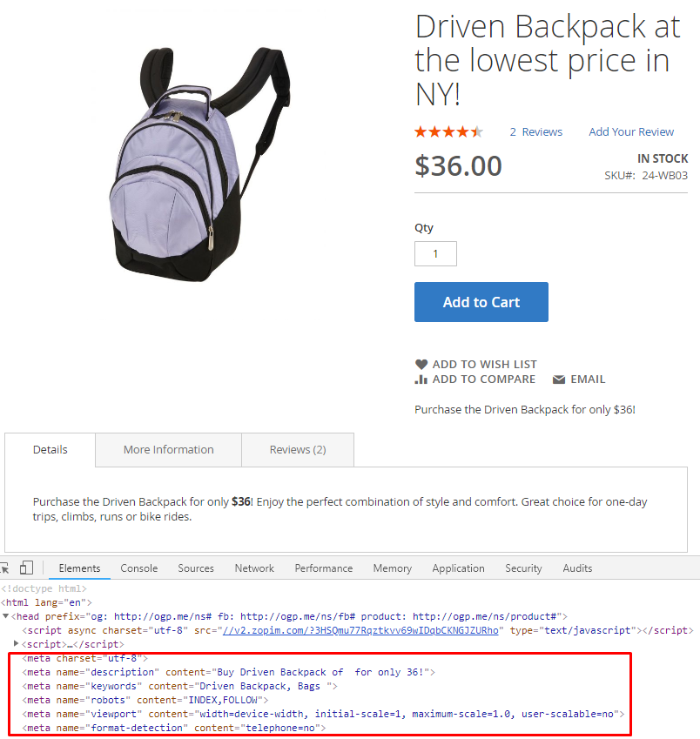Click the Add to Cart button
This screenshot has width=700, height=739.
(x=481, y=302)
